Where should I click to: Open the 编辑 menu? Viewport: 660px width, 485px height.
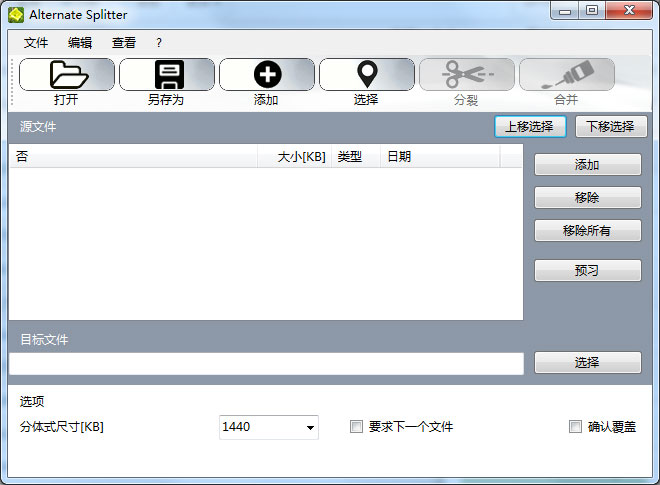point(80,43)
